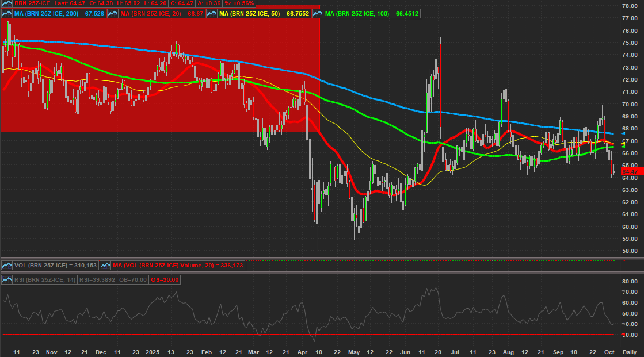Select the green 100 MA price-axis arrow

(x=625, y=147)
